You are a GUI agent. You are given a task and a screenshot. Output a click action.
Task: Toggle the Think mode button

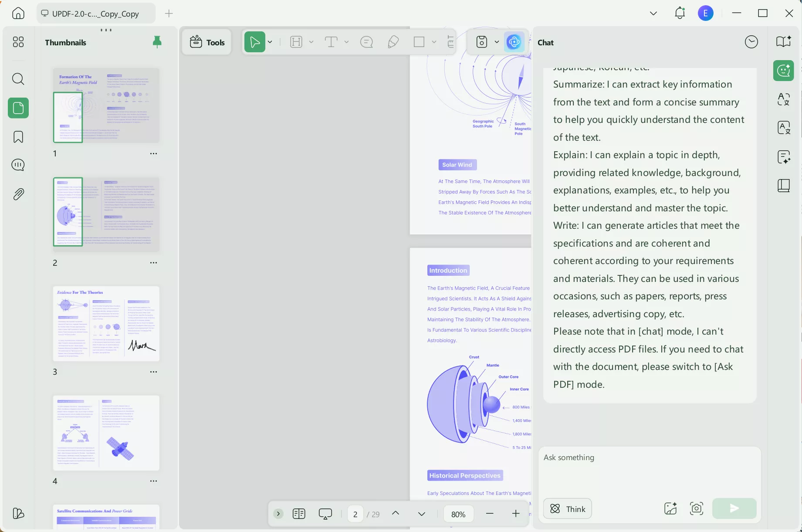click(x=568, y=508)
